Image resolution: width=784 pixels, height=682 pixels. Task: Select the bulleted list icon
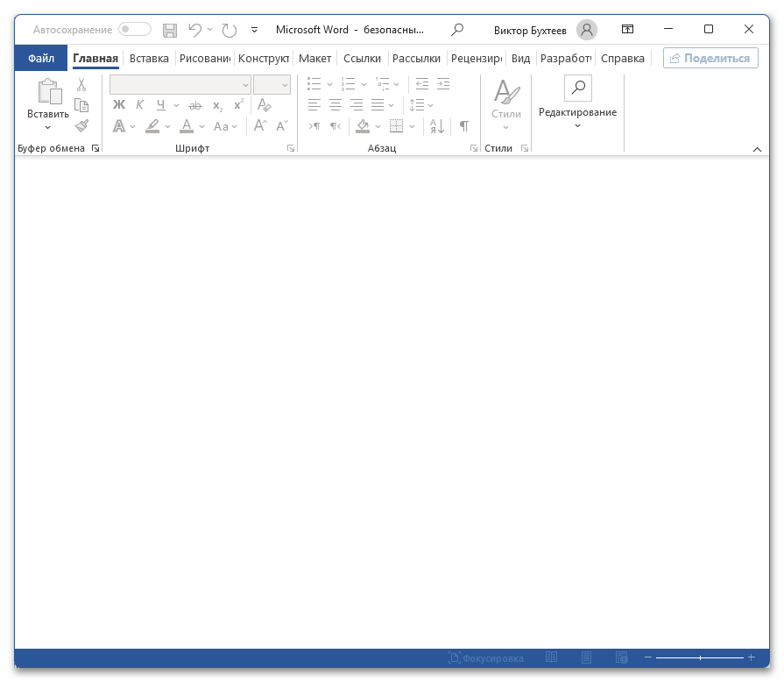coord(313,84)
